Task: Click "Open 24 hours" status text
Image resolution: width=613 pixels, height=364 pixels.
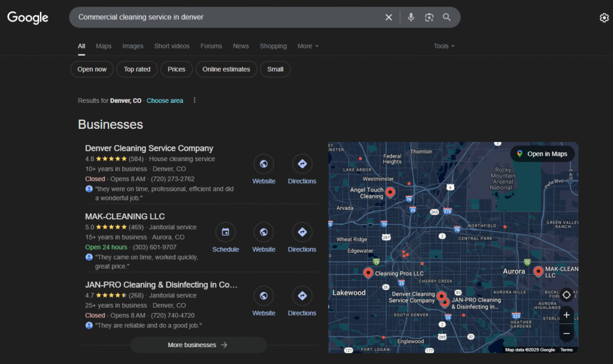Action: 106,247
